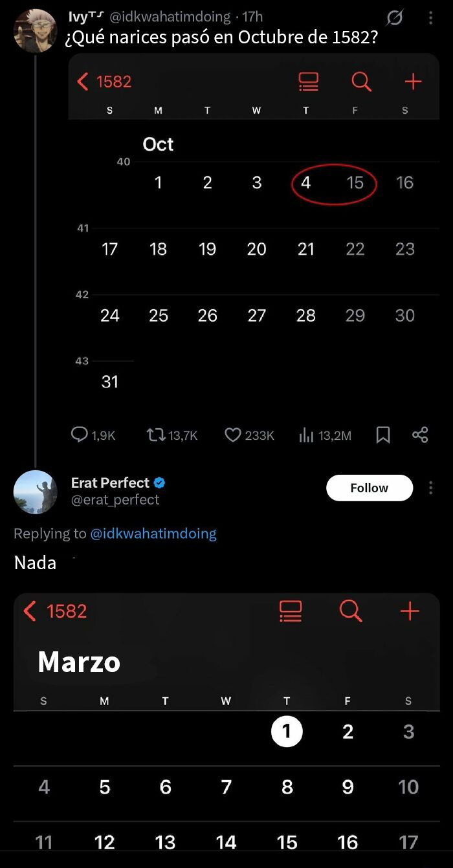Toggle list view icon in Marzo calendar
Image resolution: width=453 pixels, height=868 pixels.
click(291, 610)
